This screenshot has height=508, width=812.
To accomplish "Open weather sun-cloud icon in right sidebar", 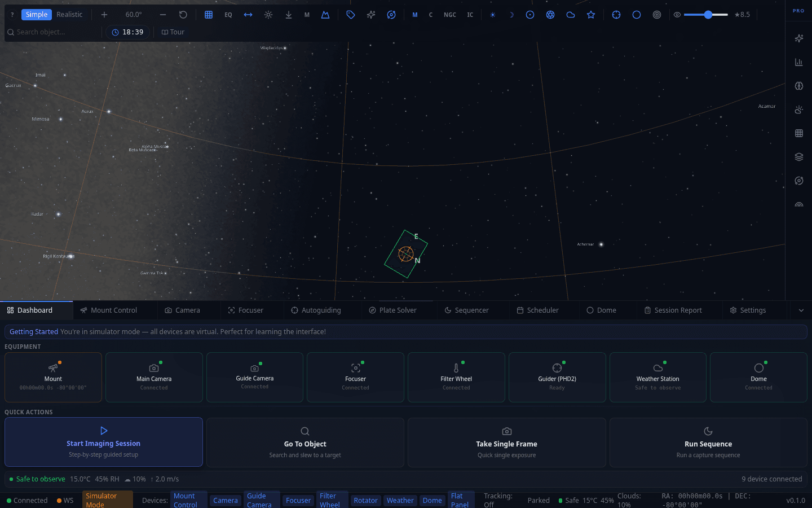I will click(799, 110).
